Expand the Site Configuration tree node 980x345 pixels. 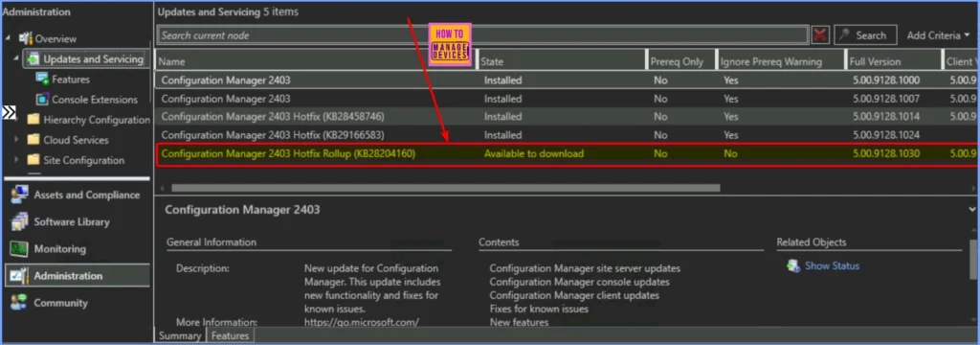pos(16,160)
